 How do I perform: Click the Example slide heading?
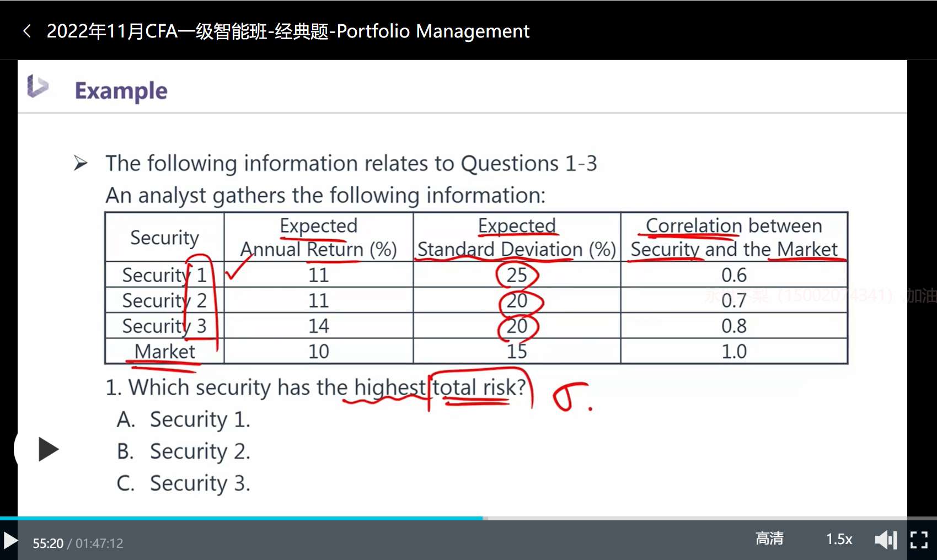pyautogui.click(x=121, y=91)
